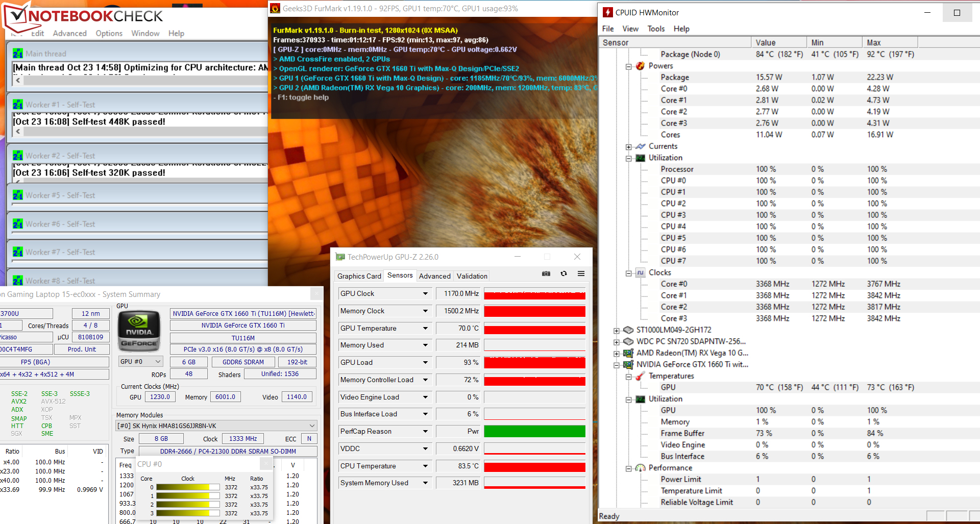Click the CPU Utilization chip icon in HWMonitor

(640, 158)
